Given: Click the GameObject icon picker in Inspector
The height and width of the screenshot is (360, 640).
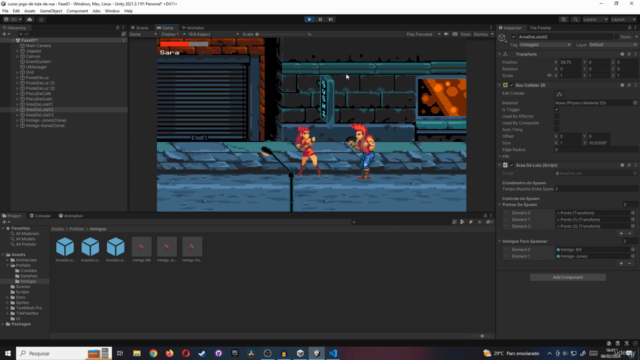Looking at the screenshot, I should point(502,38).
